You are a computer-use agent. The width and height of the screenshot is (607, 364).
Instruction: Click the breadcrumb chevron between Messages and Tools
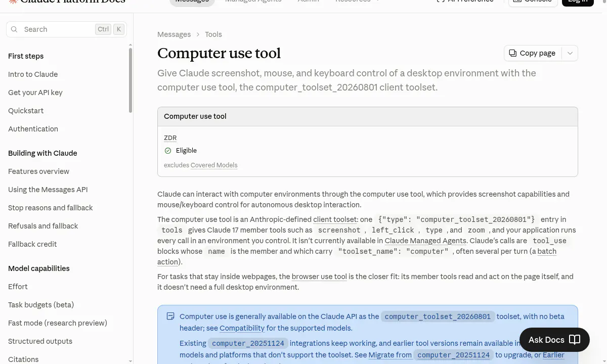[198, 34]
